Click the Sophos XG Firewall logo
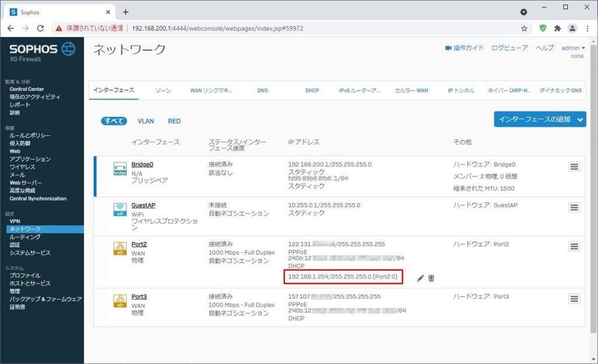The width and height of the screenshot is (598, 364). [x=42, y=52]
